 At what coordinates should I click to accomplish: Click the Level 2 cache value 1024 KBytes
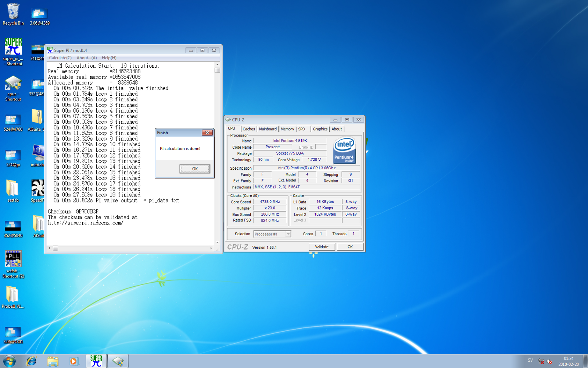click(x=325, y=214)
